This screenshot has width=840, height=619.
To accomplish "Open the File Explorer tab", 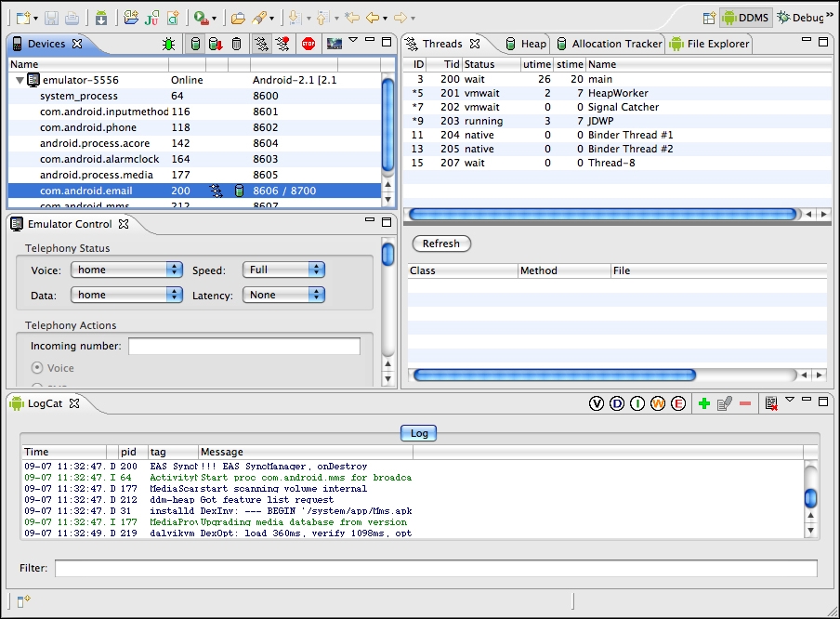I will 710,44.
